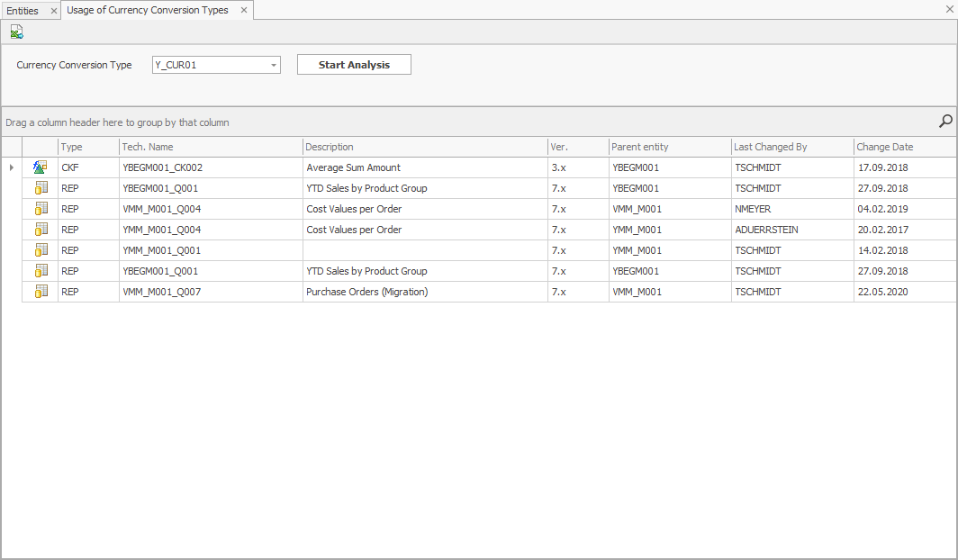Click report icon for NMEYER's Cost Values row

41,209
